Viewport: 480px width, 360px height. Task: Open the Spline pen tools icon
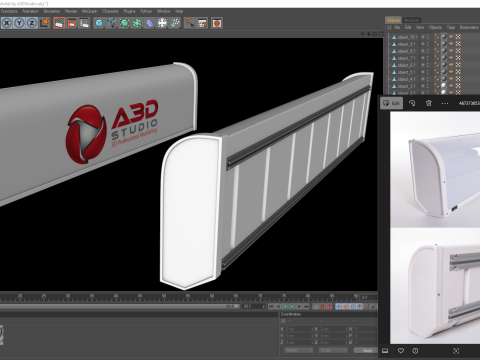[x=112, y=23]
